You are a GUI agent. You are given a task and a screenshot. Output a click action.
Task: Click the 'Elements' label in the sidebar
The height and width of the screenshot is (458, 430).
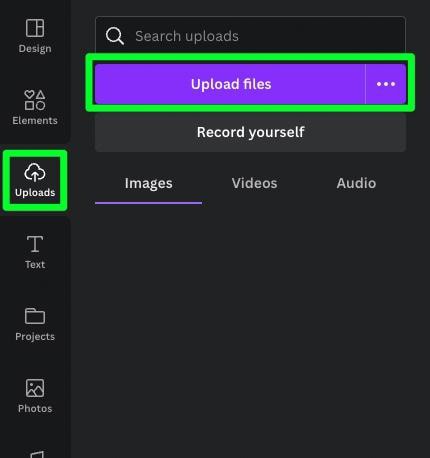tap(35, 120)
